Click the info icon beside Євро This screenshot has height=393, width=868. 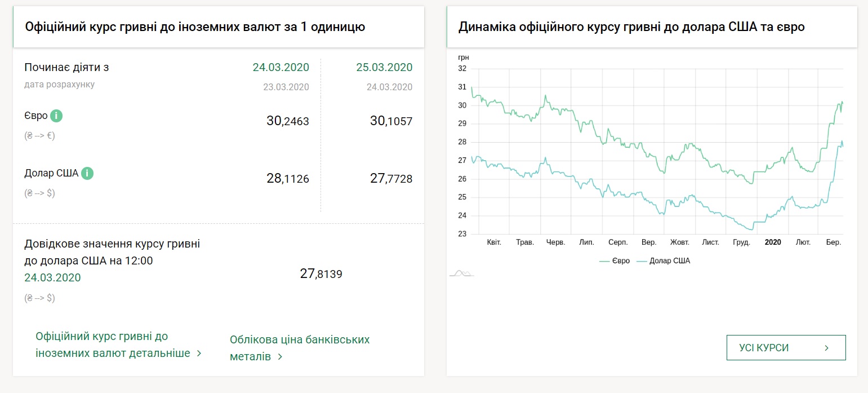coord(56,116)
